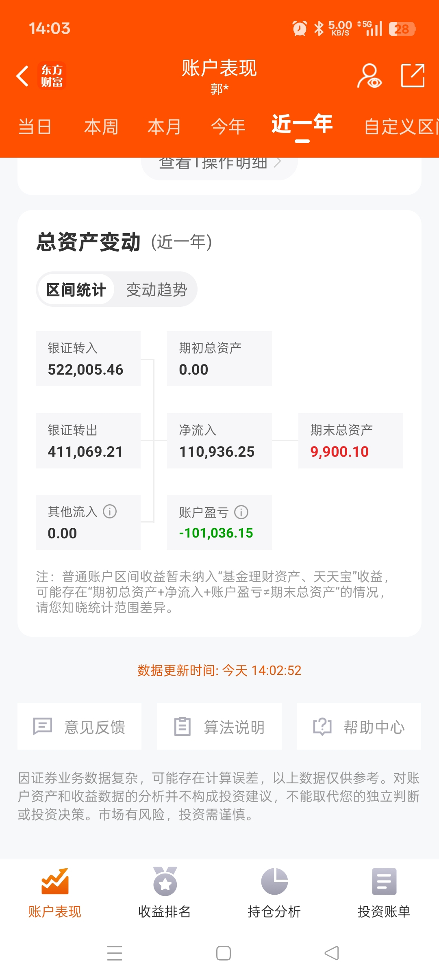Tap the 期末总资产 9,900.10 card

click(351, 441)
